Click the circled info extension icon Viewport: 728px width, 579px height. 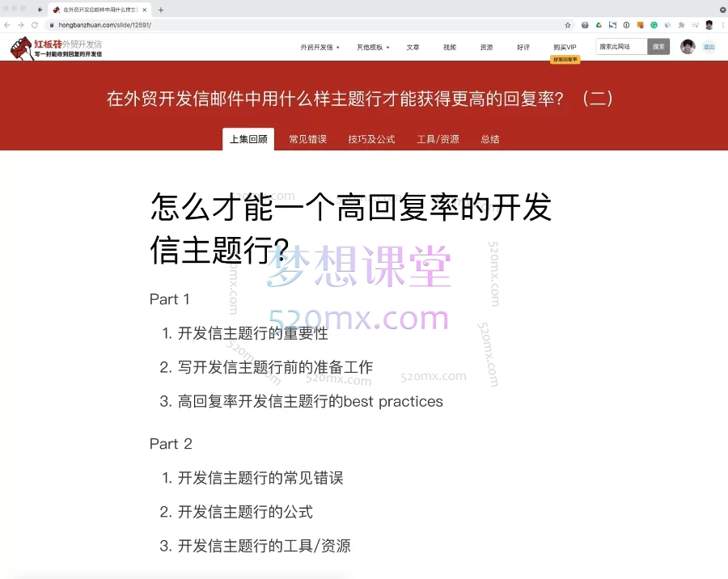[628, 25]
